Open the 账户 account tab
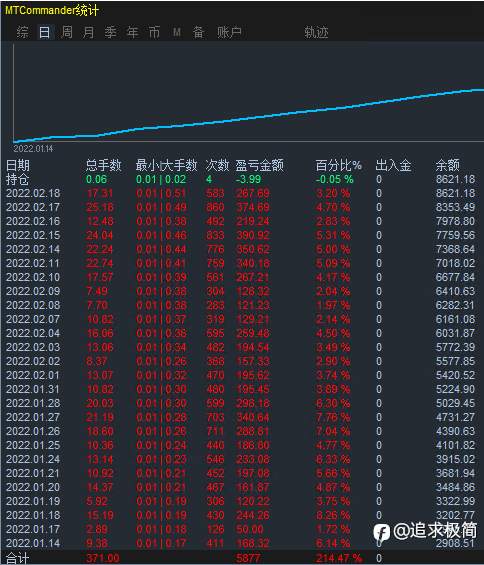The width and height of the screenshot is (484, 565). 229,32
